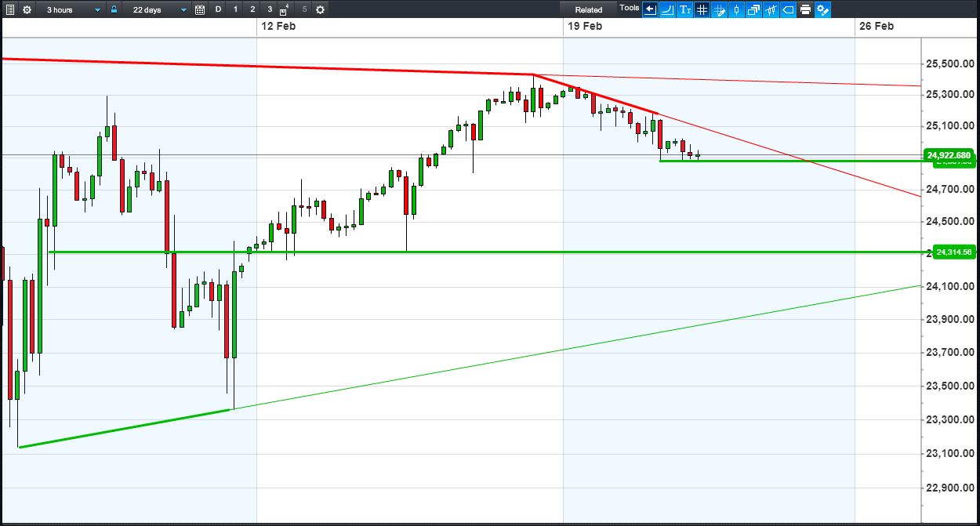The height and width of the screenshot is (526, 980).
Task: Select the D preset button
Action: (x=218, y=9)
